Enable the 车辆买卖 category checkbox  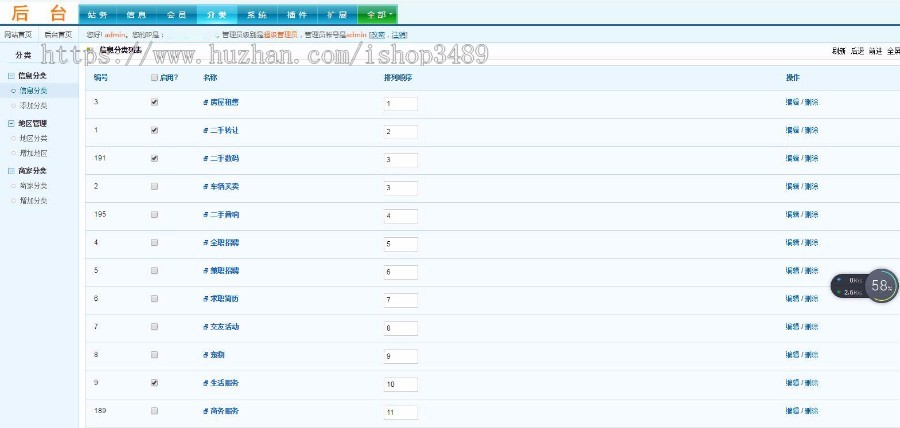[x=154, y=186]
